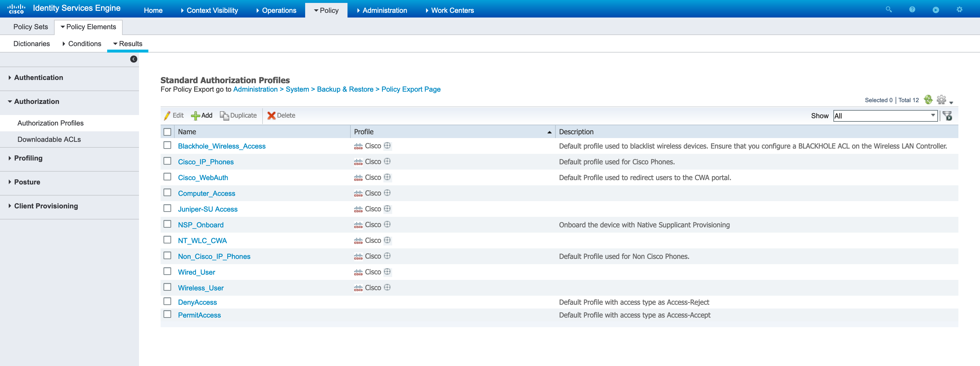Check the Cisco_WebAuth row checkbox
Image resolution: width=980 pixels, height=366 pixels.
coord(167,177)
